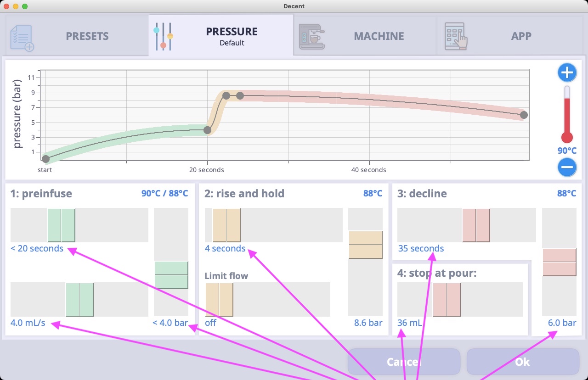The image size is (588, 380).
Task: Click the green preinfuse time slider handle
Action: tap(61, 225)
